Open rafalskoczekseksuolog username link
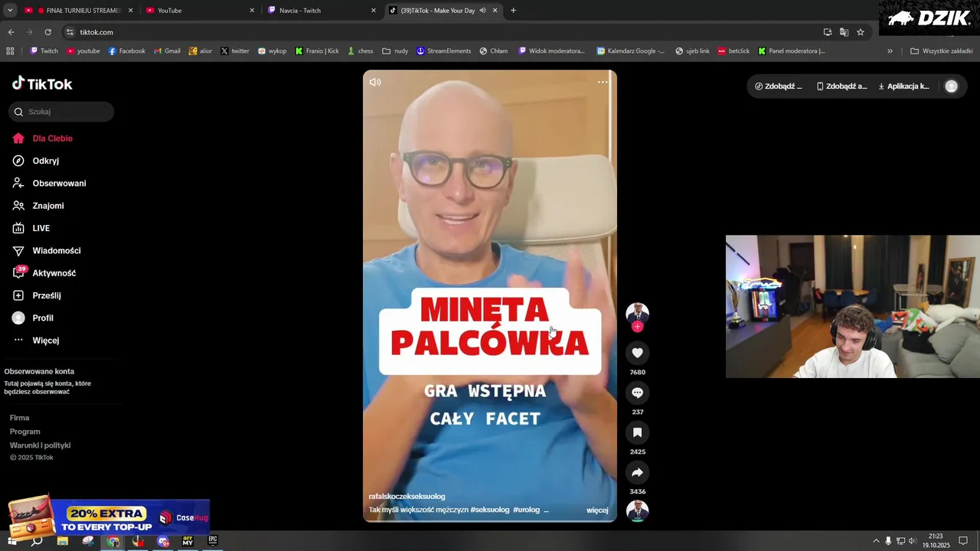Image resolution: width=980 pixels, height=551 pixels. tap(407, 496)
